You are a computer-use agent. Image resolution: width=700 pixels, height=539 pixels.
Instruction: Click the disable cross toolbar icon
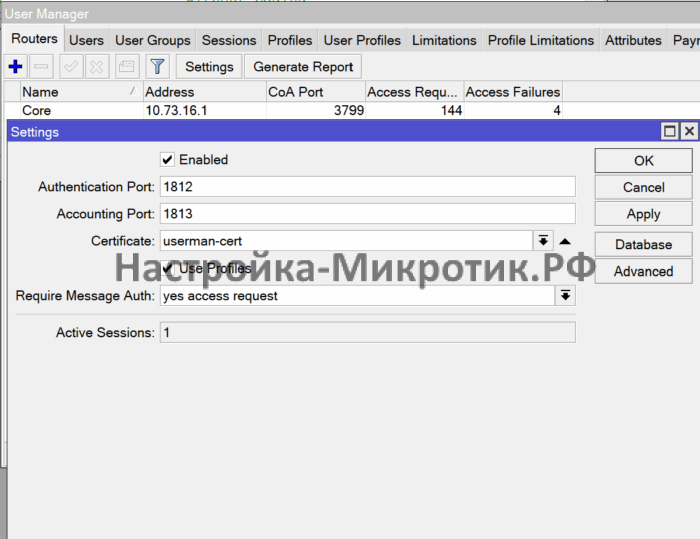[97, 67]
